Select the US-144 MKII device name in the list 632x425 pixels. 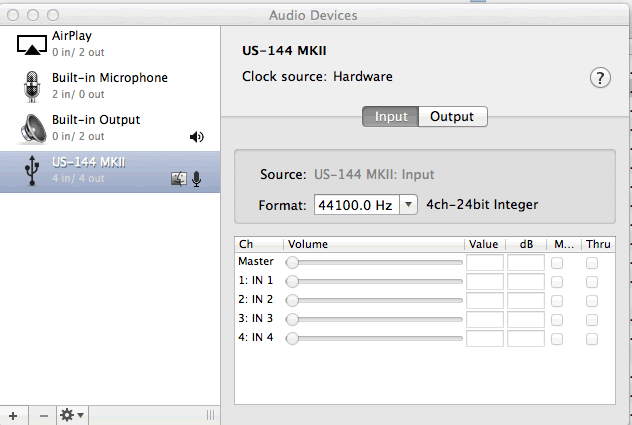89,162
